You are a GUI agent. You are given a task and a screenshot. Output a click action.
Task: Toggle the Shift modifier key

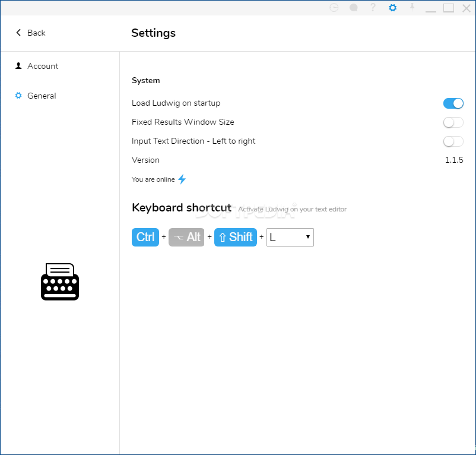(236, 237)
